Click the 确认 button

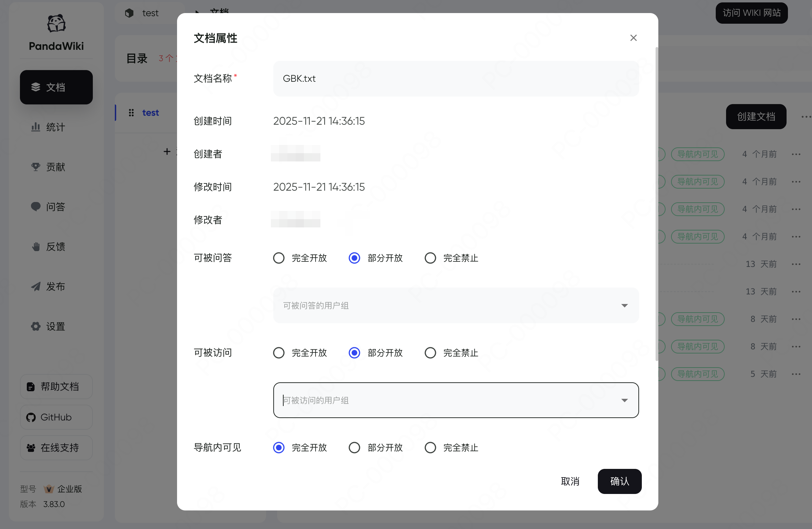619,481
